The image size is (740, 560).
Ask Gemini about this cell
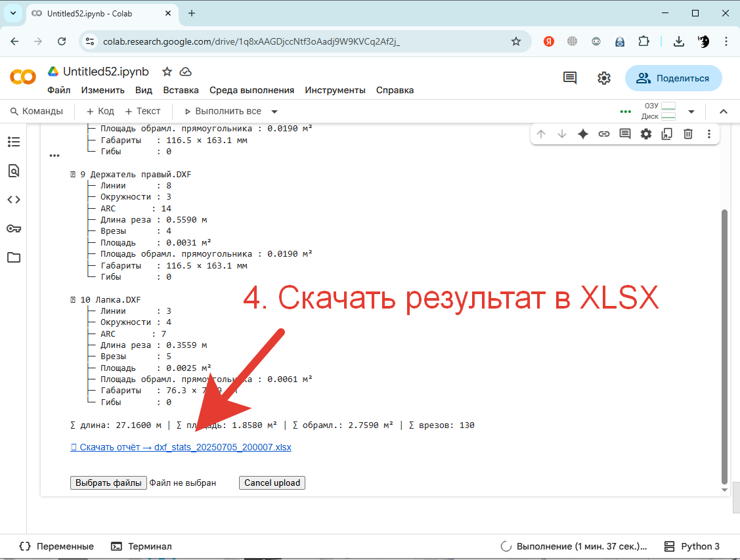pyautogui.click(x=582, y=133)
